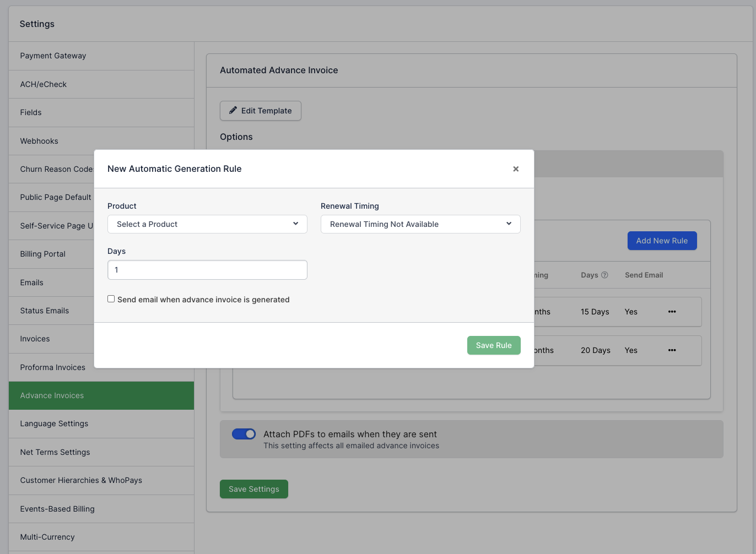
Task: Click the green Save Settings button
Action: 253,489
